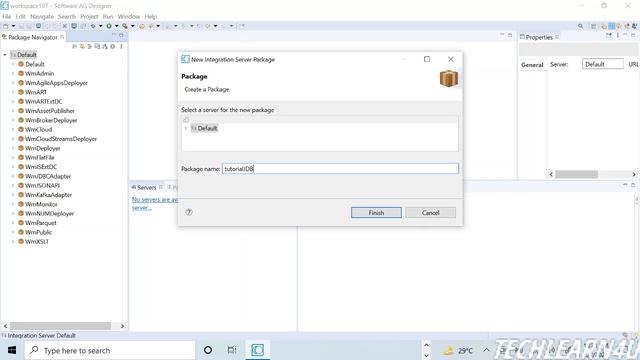Click the green Run toolbar icon
The height and width of the screenshot is (360, 640).
click(109, 26)
